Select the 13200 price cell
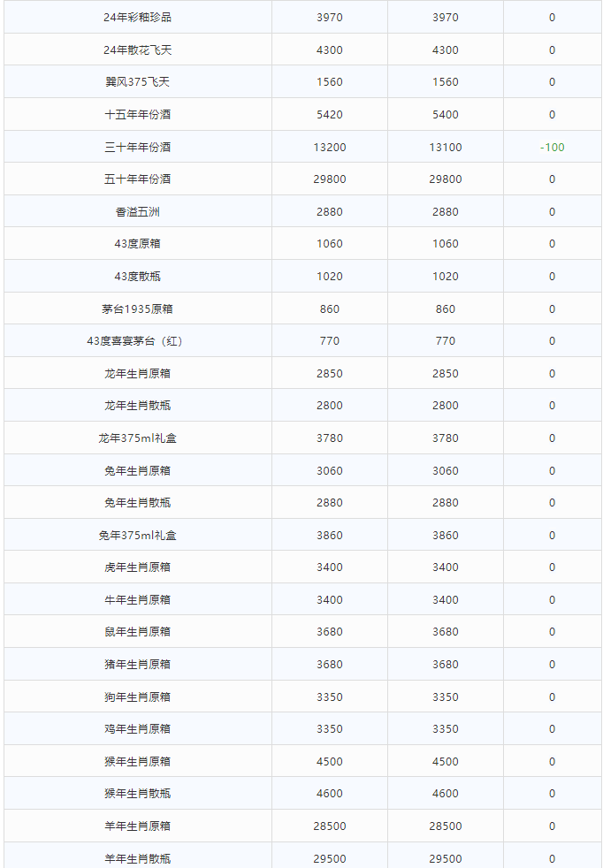 [x=330, y=147]
